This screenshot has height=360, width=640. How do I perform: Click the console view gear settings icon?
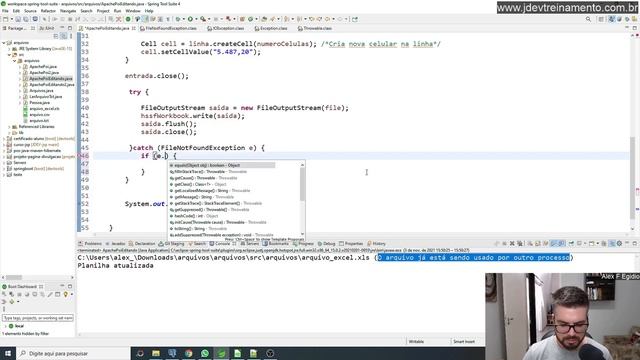pyautogui.click(x=619, y=244)
